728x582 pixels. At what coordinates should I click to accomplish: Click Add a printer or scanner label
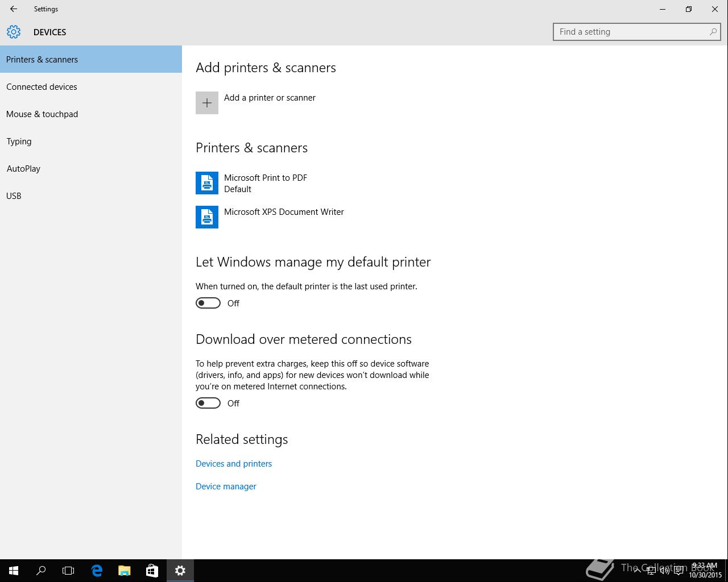pyautogui.click(x=270, y=98)
